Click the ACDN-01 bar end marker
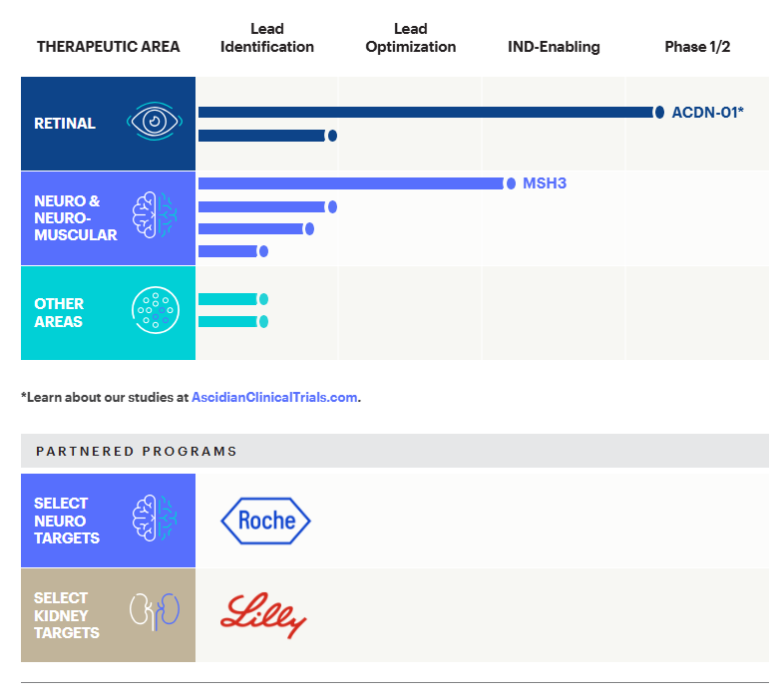The image size is (781, 700). pyautogui.click(x=659, y=113)
